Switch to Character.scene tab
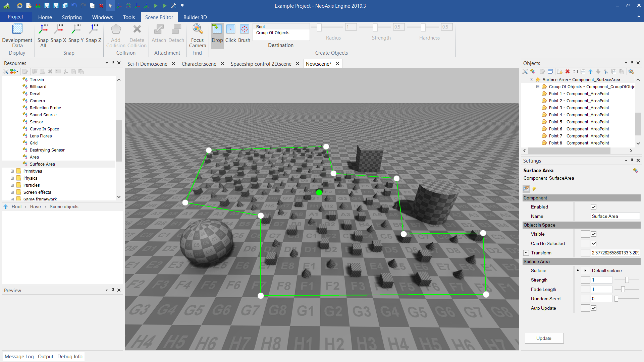Viewport: 644px width, 362px height. tap(199, 64)
